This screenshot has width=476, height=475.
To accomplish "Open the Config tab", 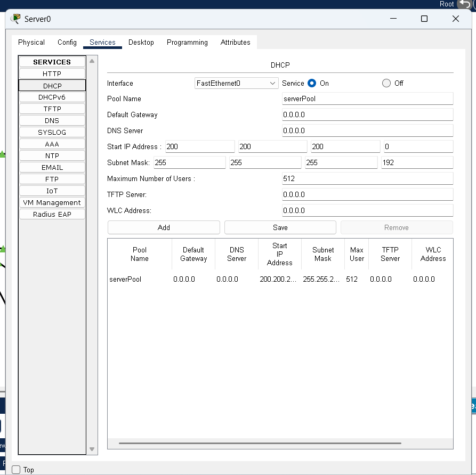I will [x=67, y=42].
